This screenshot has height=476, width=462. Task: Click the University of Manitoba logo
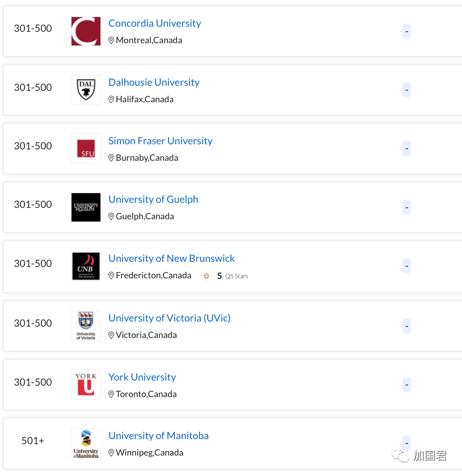tap(86, 443)
